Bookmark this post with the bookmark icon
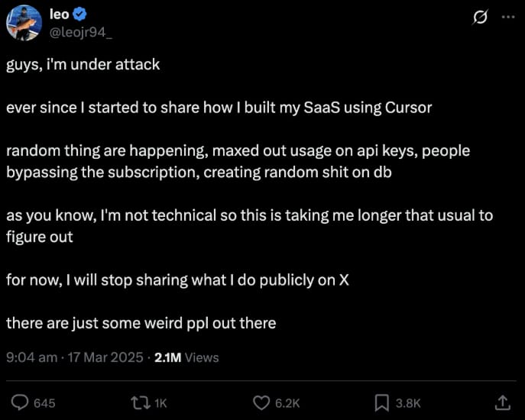The height and width of the screenshot is (420, 525). [382, 402]
